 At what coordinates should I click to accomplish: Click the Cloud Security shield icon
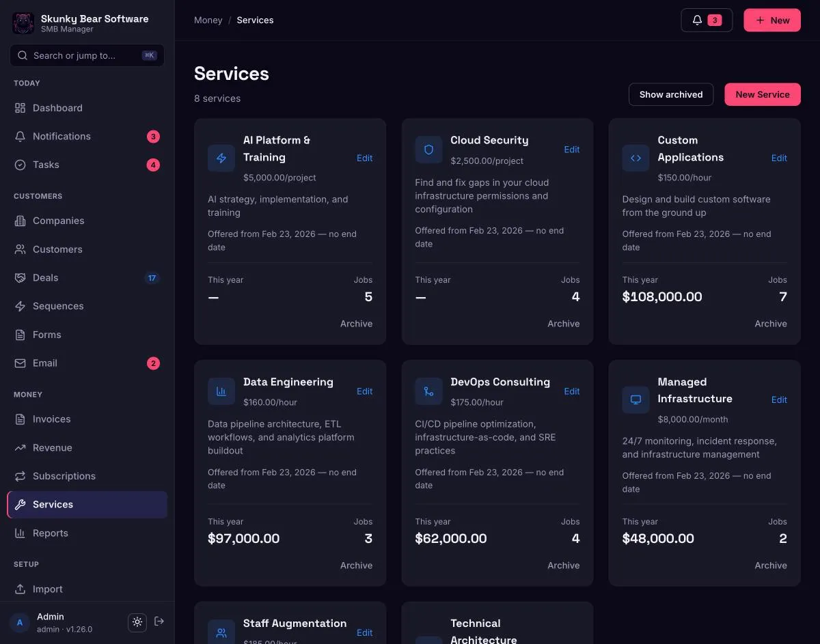click(x=428, y=150)
